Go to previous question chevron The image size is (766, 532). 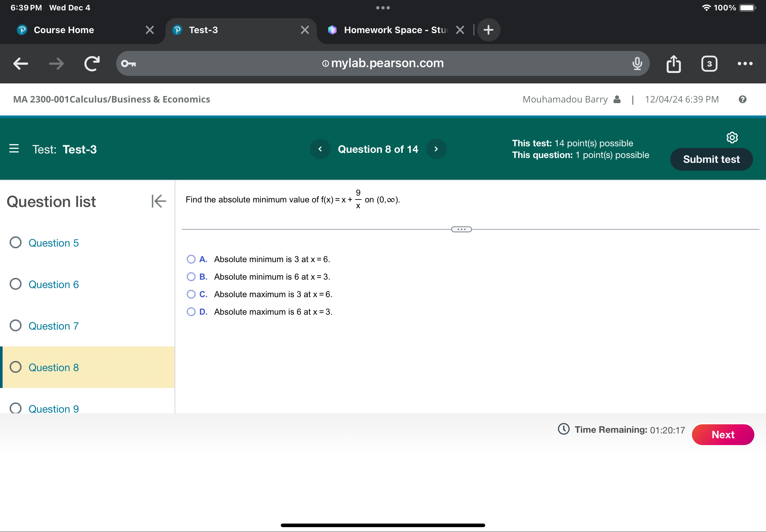[320, 149]
